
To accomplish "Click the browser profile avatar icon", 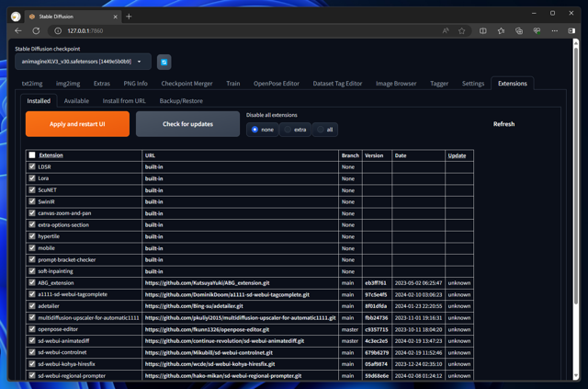I will click(x=16, y=17).
